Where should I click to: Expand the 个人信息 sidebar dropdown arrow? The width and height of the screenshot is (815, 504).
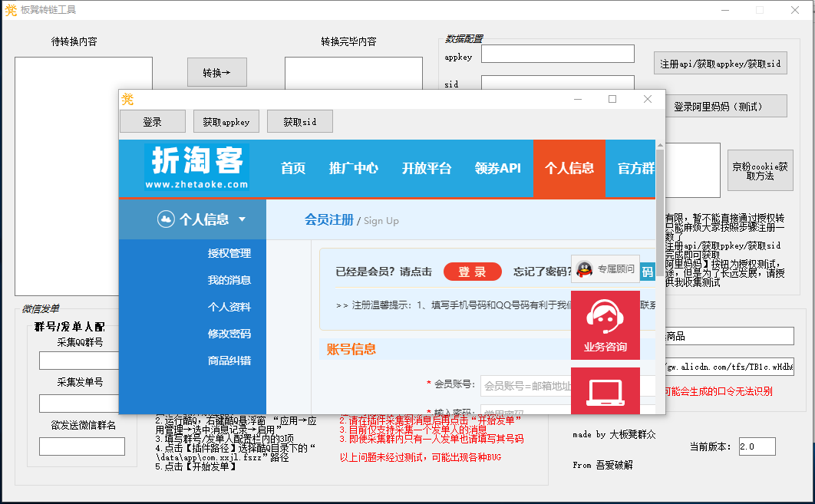point(243,219)
